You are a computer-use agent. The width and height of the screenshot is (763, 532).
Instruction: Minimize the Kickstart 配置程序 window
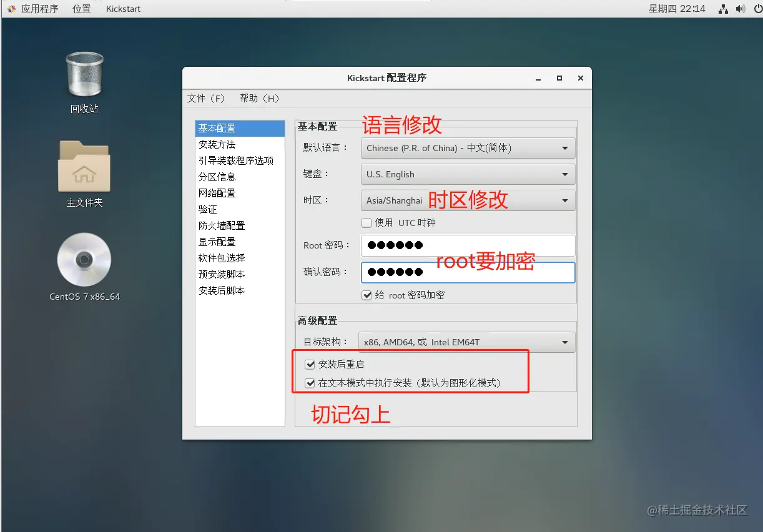coord(538,78)
